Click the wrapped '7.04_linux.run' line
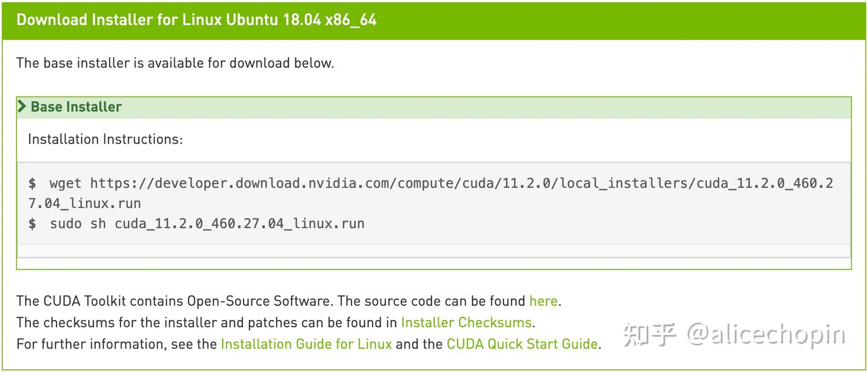This screenshot has width=868, height=373. pos(84,203)
